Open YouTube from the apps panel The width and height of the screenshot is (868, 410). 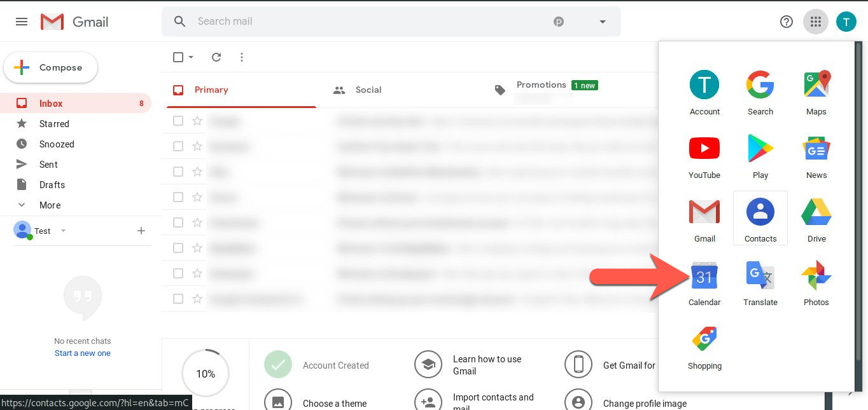[x=704, y=156]
